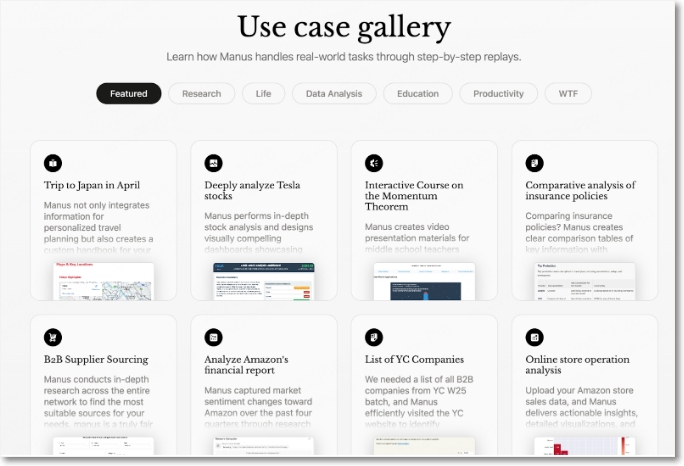Click the YC Companies preview thumbnail
684x466 pixels.
(424, 446)
